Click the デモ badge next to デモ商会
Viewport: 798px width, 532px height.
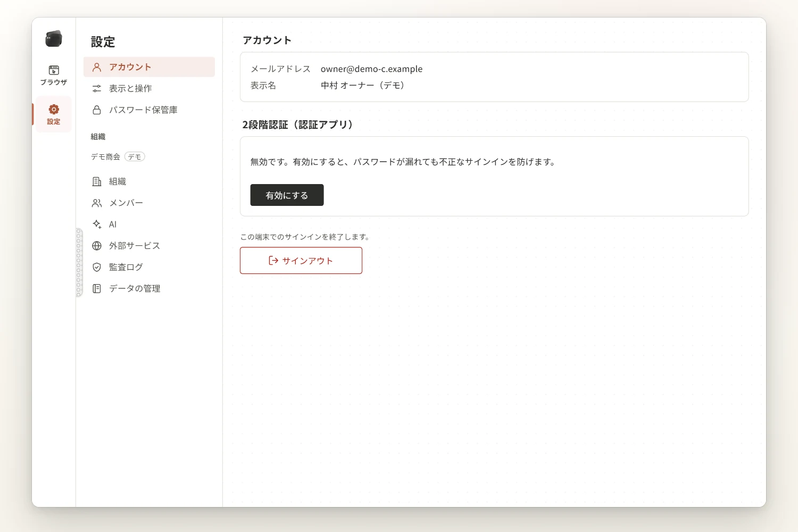click(135, 156)
